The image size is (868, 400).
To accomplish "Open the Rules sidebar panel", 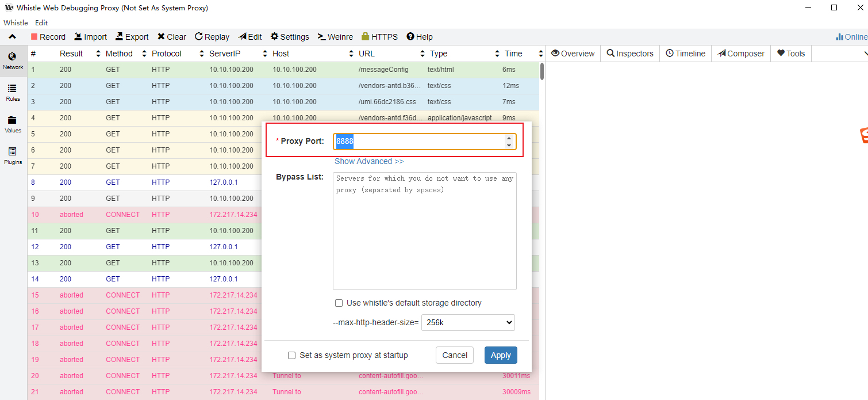I will [x=13, y=92].
